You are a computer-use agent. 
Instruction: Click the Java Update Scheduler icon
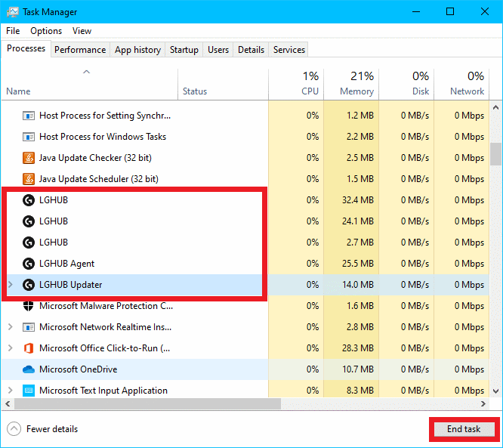pyautogui.click(x=29, y=179)
